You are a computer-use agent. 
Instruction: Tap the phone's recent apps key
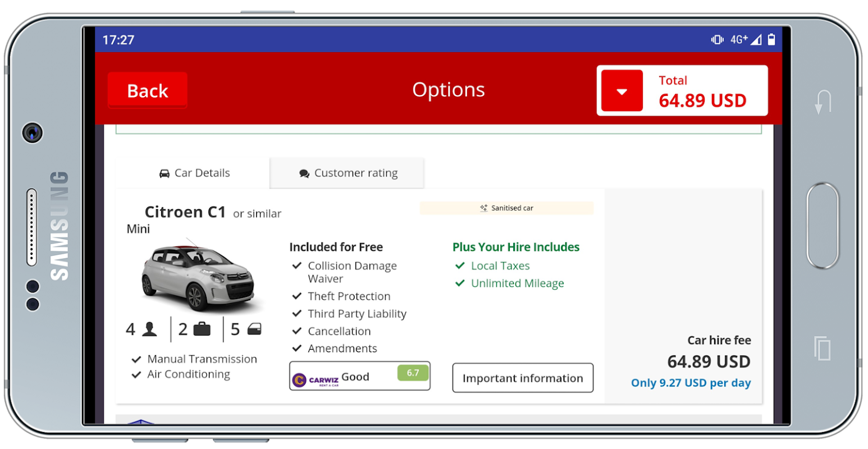click(823, 348)
